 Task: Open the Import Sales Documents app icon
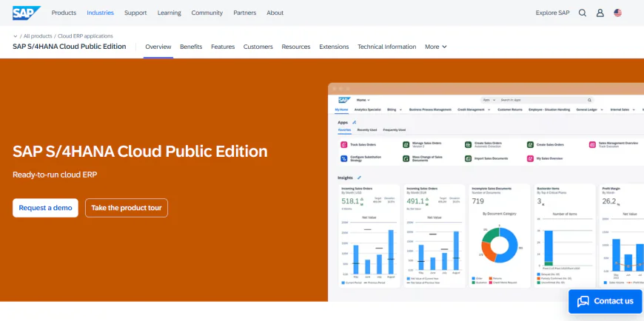pos(468,158)
